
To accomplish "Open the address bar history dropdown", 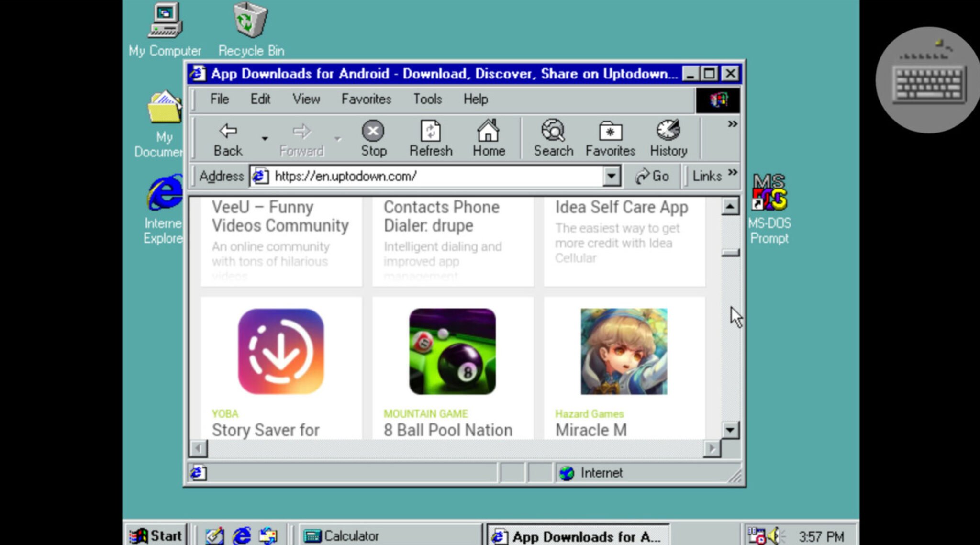I will (x=611, y=176).
